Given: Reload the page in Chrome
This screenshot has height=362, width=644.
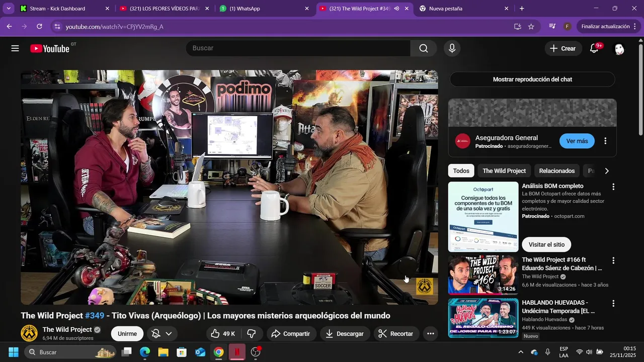Looking at the screenshot, I should tap(39, 26).
